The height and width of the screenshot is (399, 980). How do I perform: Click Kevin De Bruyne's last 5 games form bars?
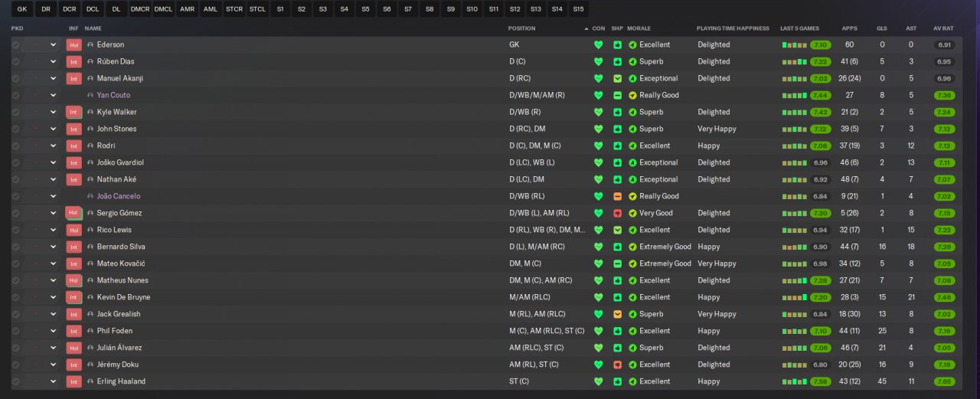tap(794, 297)
